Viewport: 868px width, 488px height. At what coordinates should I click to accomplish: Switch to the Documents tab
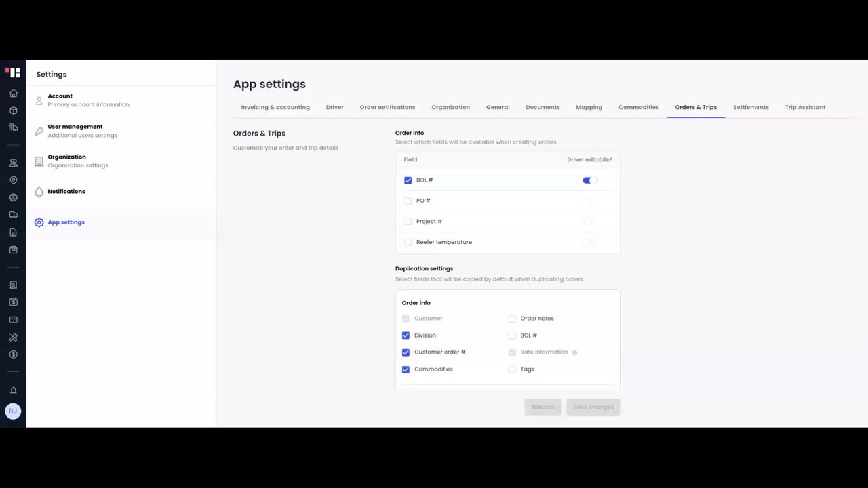point(542,107)
